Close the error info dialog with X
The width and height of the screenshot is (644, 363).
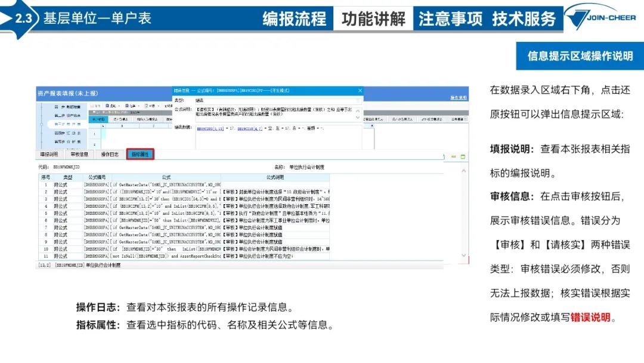coord(360,91)
